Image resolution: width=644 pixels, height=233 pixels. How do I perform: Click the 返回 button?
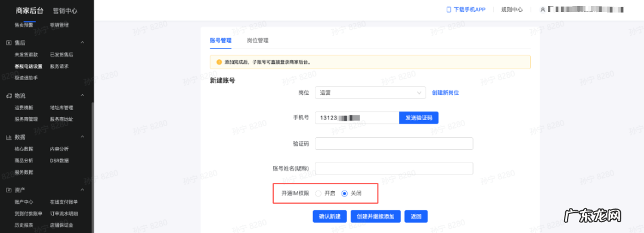point(416,216)
